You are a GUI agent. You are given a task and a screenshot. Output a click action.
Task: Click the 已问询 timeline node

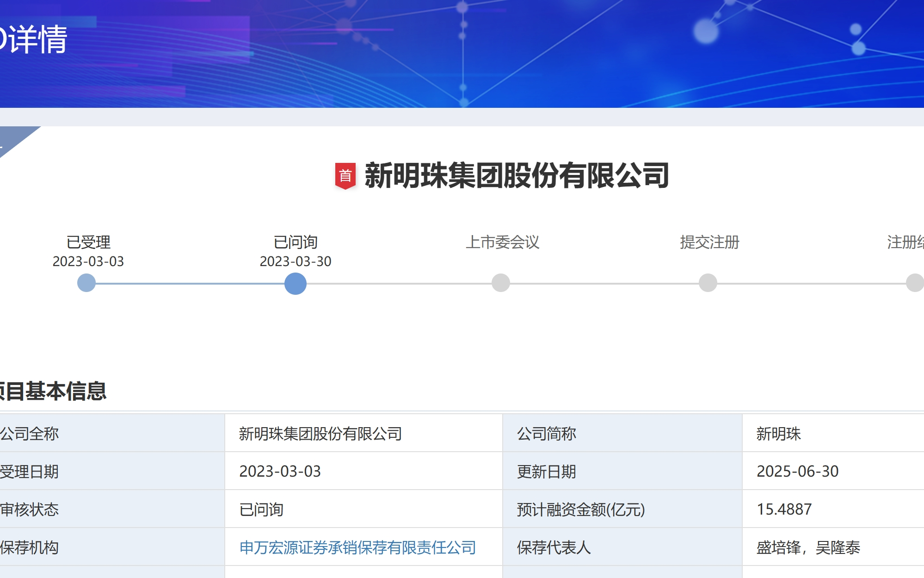[x=296, y=283]
